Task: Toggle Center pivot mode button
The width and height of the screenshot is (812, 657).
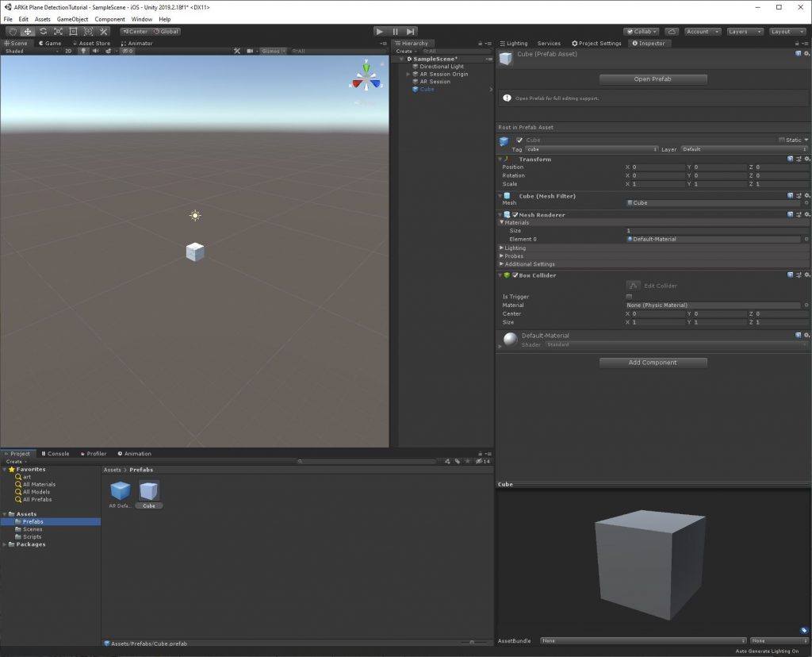Action: [135, 32]
